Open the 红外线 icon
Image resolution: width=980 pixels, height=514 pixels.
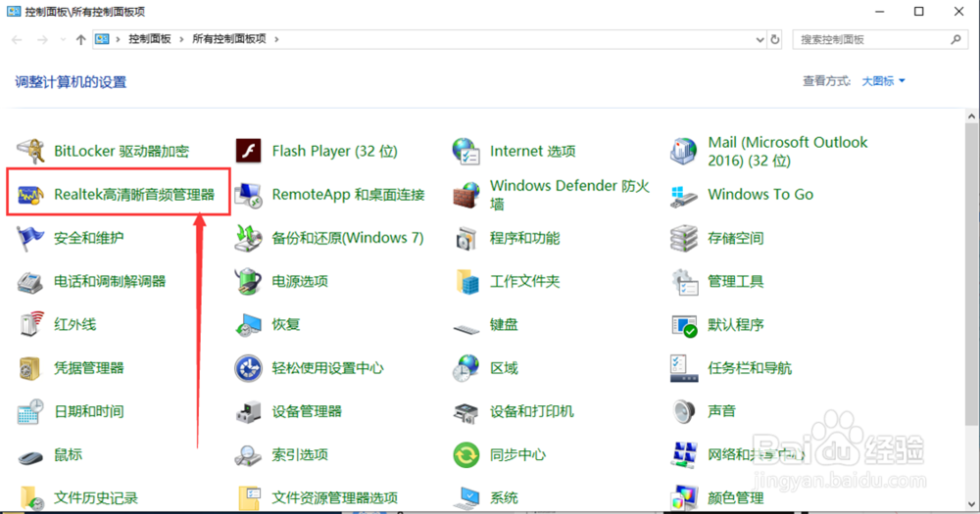click(x=30, y=325)
